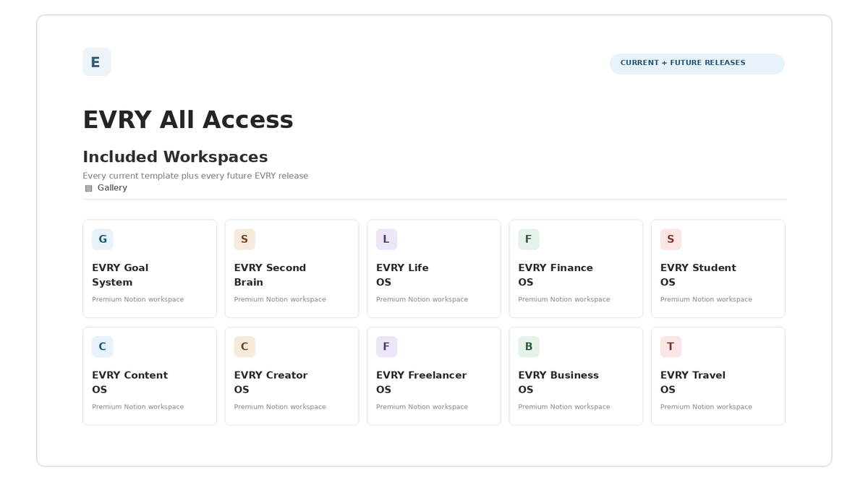
Task: Click 'Premium Notion workspace' under EVRY Second Brain
Action: click(x=280, y=299)
